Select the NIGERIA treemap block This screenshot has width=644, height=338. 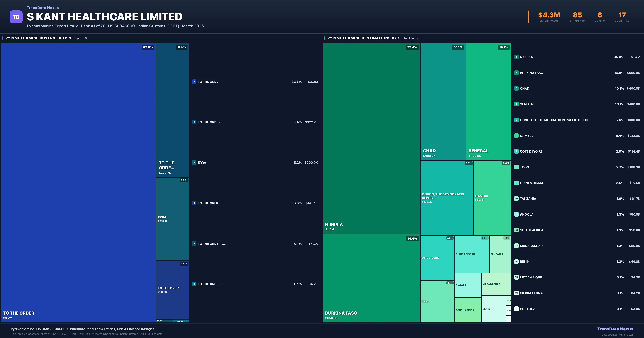point(371,139)
